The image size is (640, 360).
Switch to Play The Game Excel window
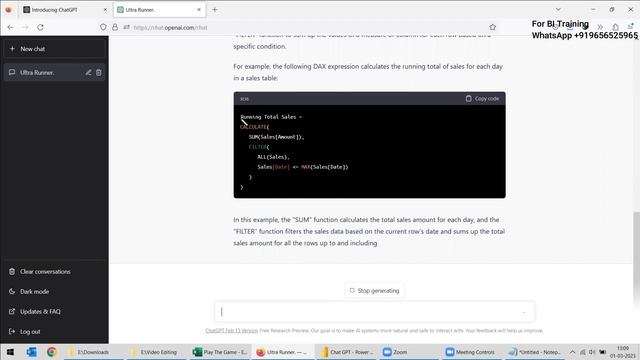point(220,352)
